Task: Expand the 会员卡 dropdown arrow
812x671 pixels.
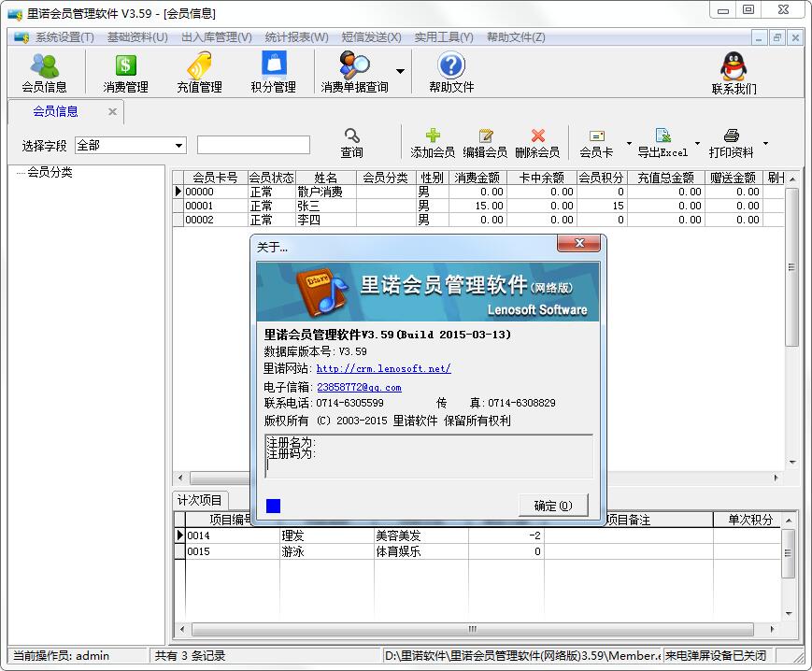Action: (x=629, y=143)
